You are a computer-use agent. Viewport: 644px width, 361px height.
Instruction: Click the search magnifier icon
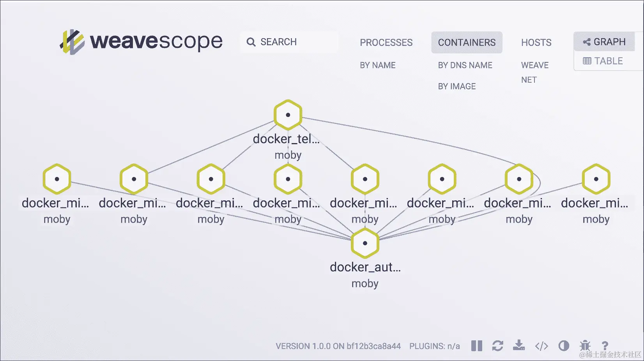[x=251, y=42]
